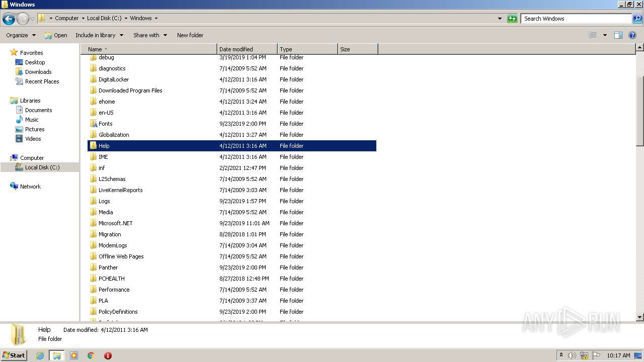Screen dimensions: 644x362
Task: Select the Media folder
Action: [x=106, y=212]
